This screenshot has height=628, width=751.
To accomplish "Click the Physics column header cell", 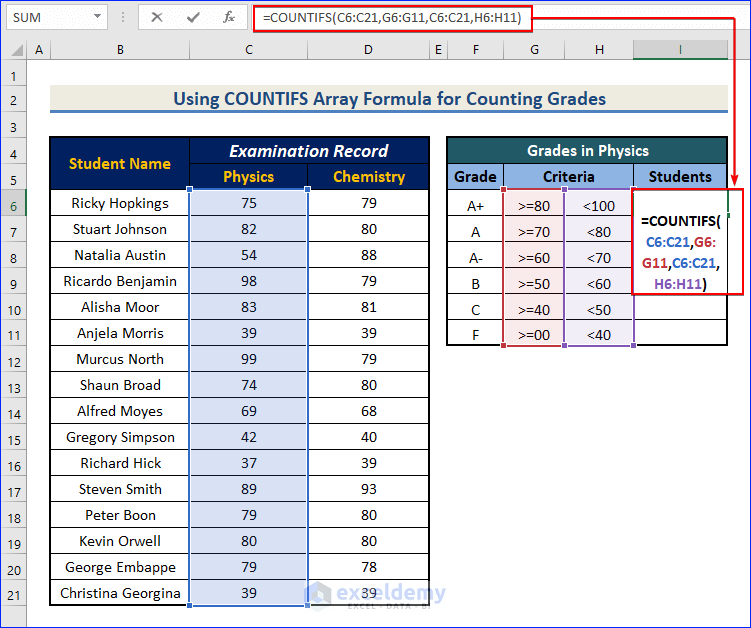I will point(248,177).
